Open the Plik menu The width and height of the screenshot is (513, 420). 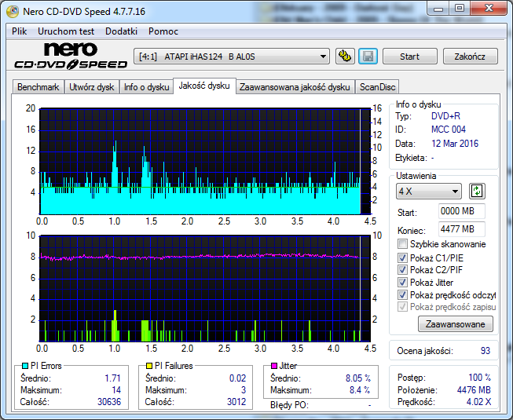tap(20, 31)
